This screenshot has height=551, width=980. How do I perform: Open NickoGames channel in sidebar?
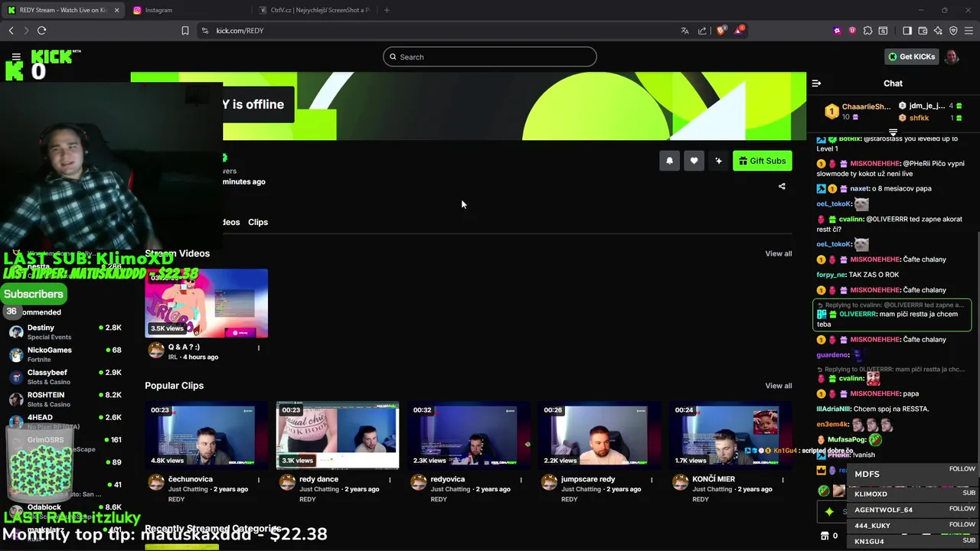(x=65, y=354)
